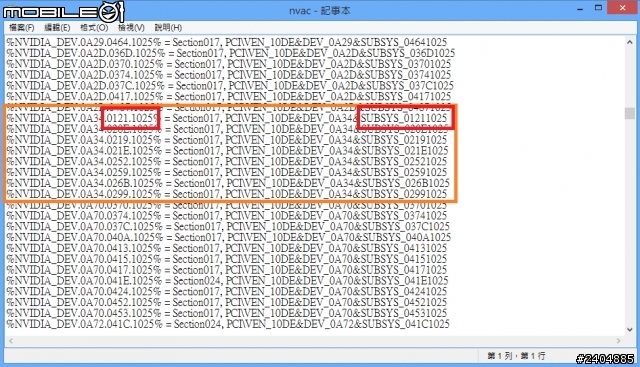Click the vertical scrollbar down arrow
This screenshot has height=367, width=640.
pos(629,329)
